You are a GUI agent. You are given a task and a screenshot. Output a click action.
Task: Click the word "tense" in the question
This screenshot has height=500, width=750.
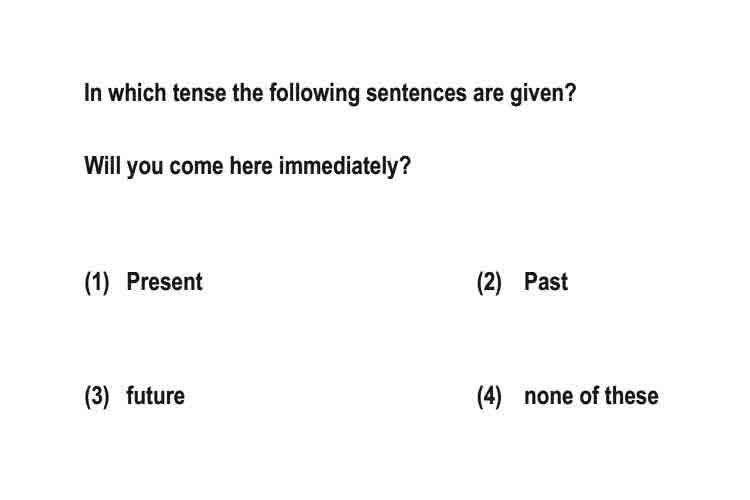(199, 93)
